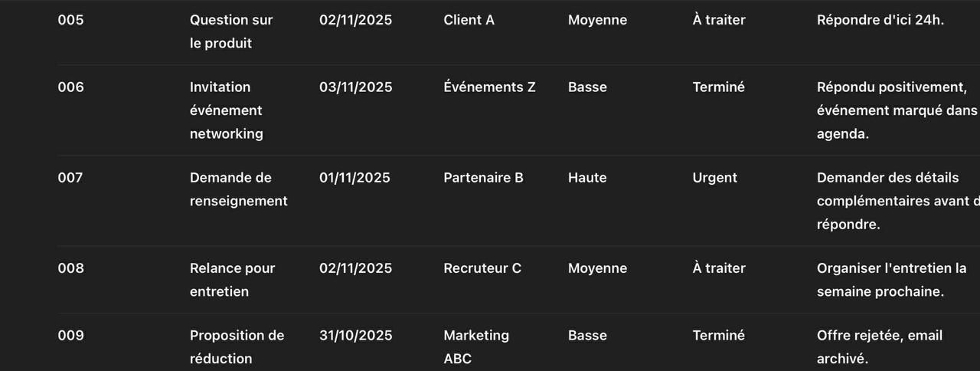This screenshot has width=980, height=371.
Task: Click the Client A sender cell
Action: [x=469, y=21]
